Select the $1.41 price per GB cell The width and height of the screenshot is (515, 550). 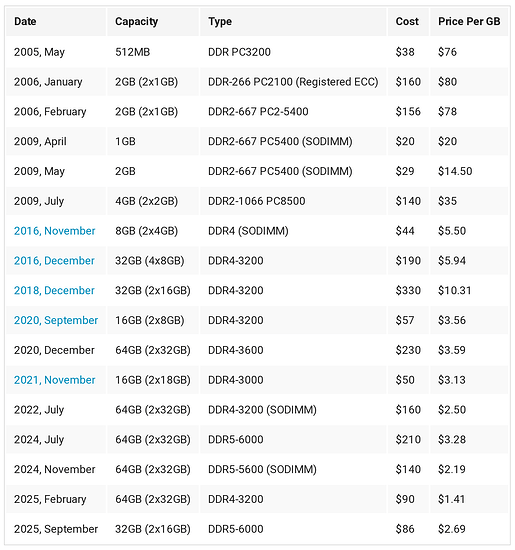pyautogui.click(x=469, y=499)
